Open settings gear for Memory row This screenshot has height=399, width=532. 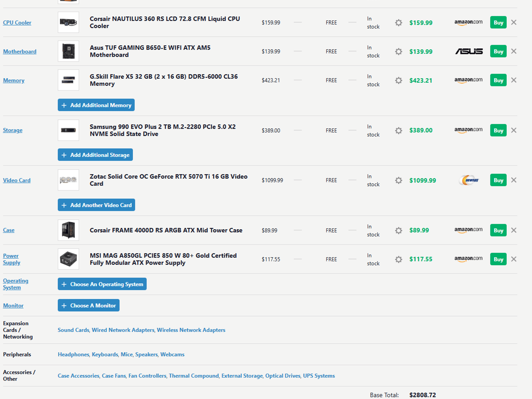[x=398, y=80]
